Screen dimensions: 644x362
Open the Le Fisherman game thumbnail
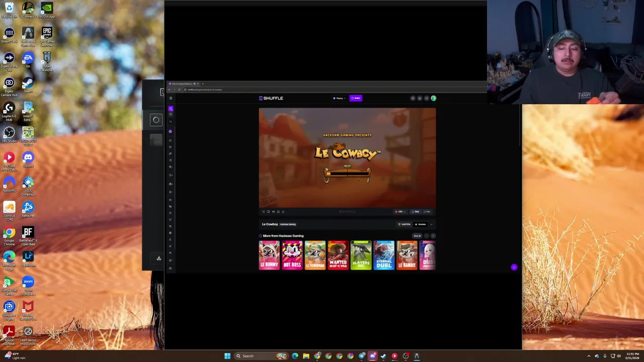pos(315,255)
